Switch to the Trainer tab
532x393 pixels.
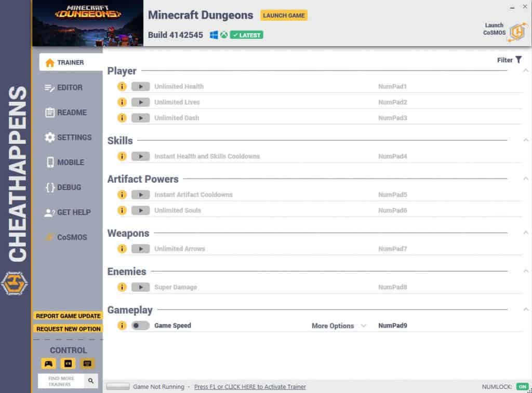[x=68, y=62]
